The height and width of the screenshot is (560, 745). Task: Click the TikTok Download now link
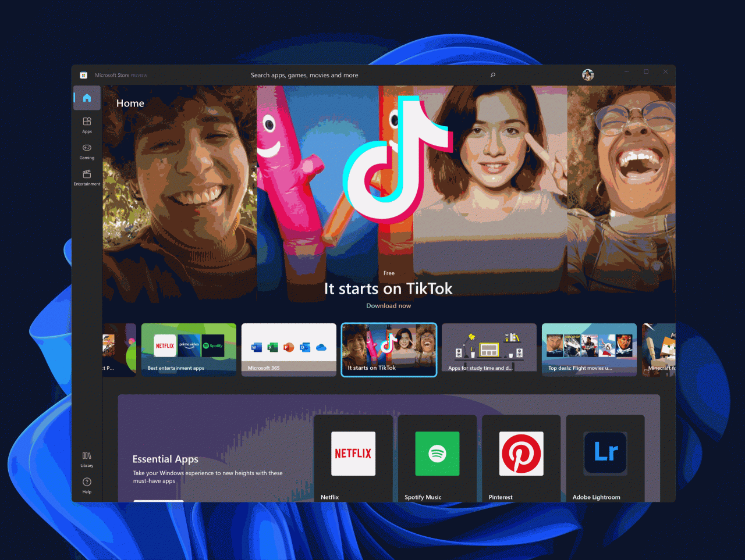[x=388, y=306]
